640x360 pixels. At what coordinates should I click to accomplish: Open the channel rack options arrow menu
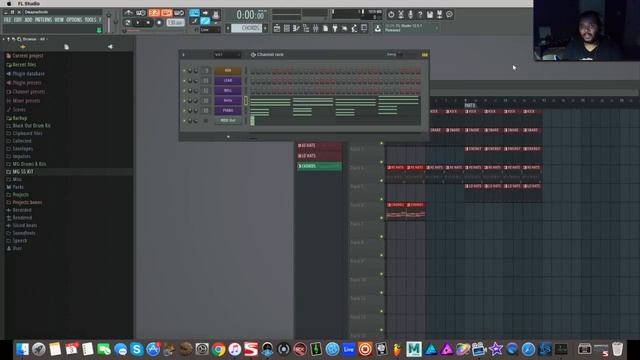(183, 55)
